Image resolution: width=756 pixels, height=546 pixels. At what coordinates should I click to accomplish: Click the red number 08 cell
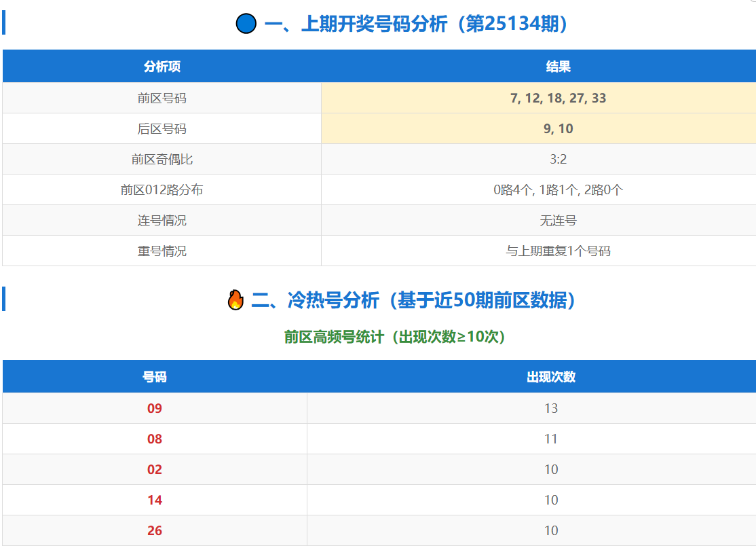point(155,439)
